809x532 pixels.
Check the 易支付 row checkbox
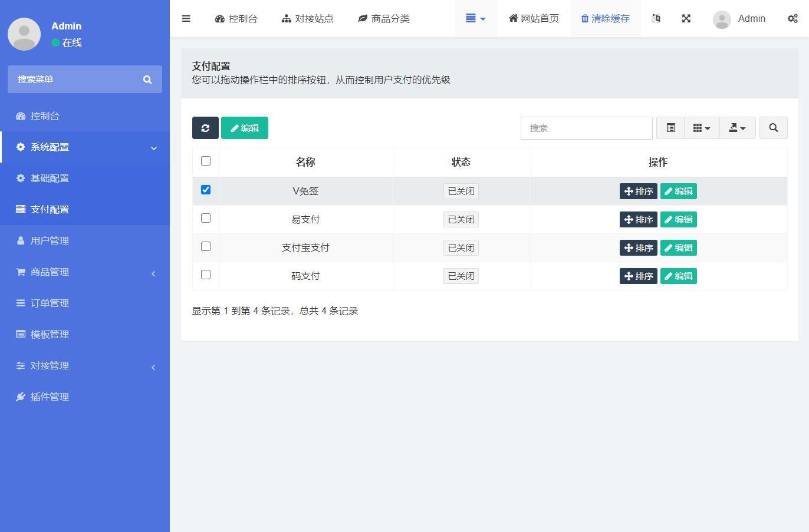coord(206,218)
